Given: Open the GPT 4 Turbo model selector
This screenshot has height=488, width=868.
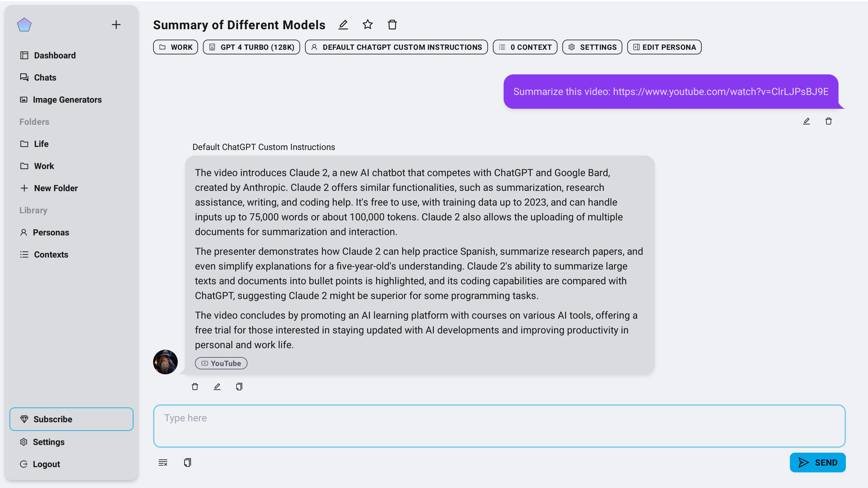Looking at the screenshot, I should 251,47.
